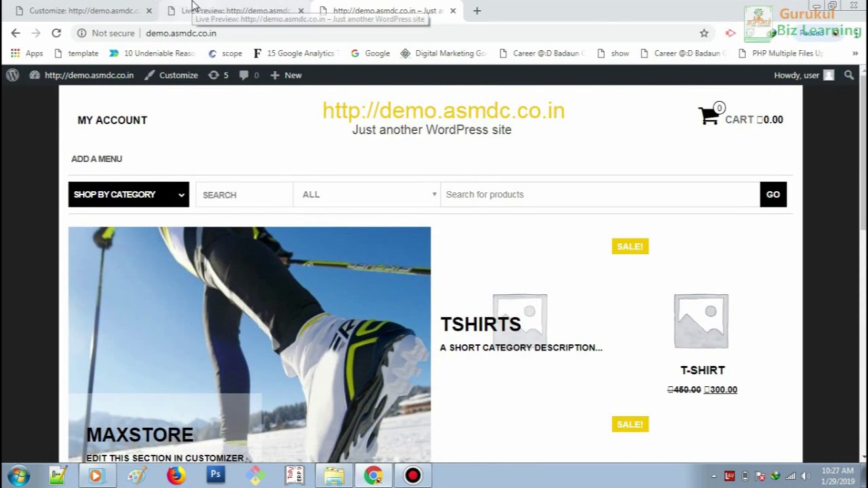Expand the Shop By Category dropdown
This screenshot has width=868, height=488.
pyautogui.click(x=129, y=195)
